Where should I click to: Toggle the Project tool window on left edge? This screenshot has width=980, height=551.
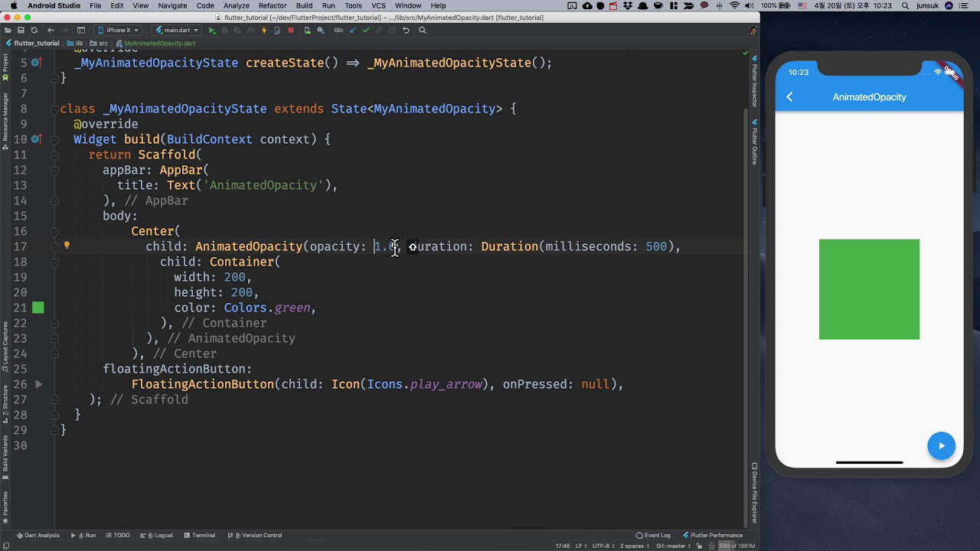pos(5,68)
